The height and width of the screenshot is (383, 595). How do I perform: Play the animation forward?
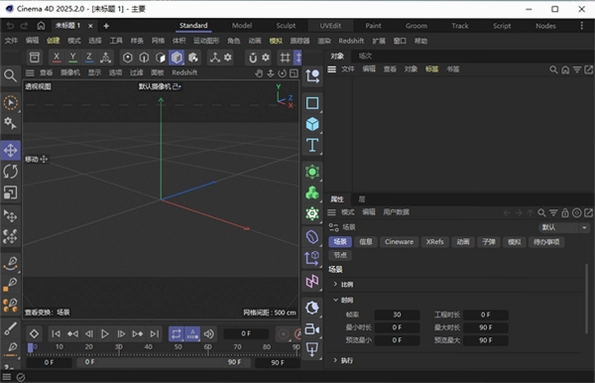pyautogui.click(x=105, y=334)
